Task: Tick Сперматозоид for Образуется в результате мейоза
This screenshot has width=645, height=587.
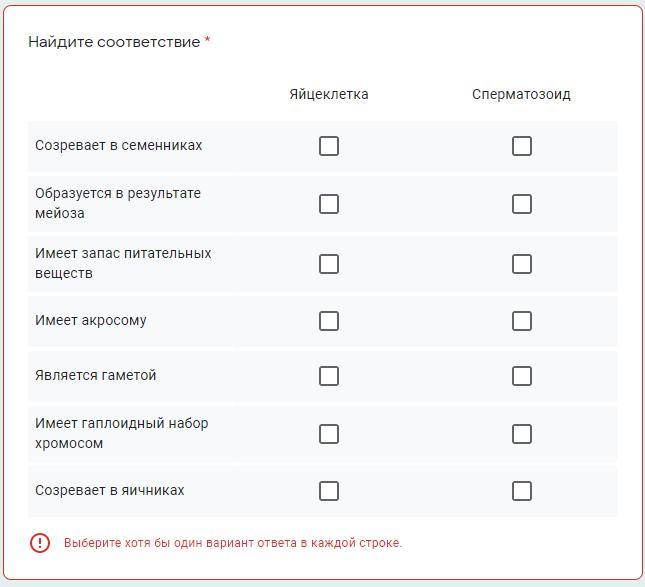Action: pyautogui.click(x=521, y=204)
